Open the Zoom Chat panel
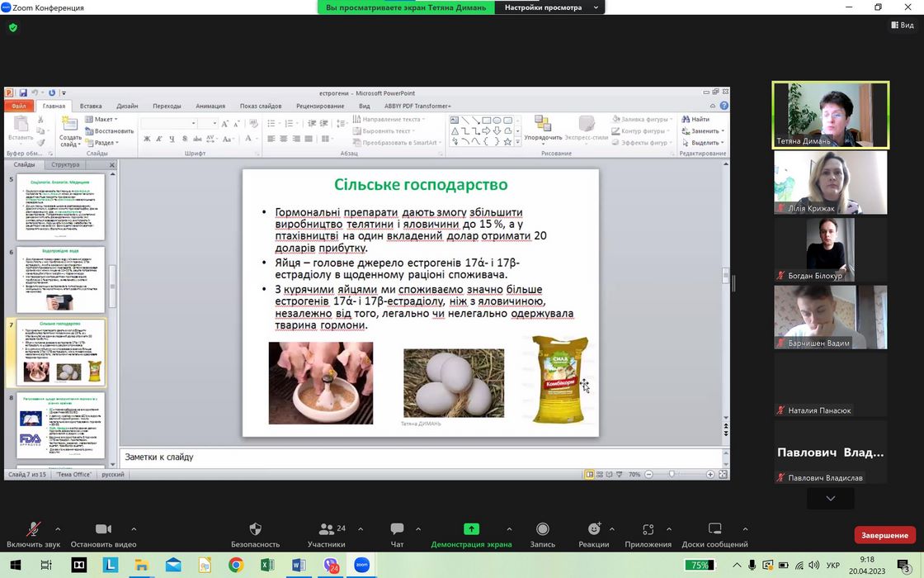Image resolution: width=924 pixels, height=578 pixels. [397, 529]
